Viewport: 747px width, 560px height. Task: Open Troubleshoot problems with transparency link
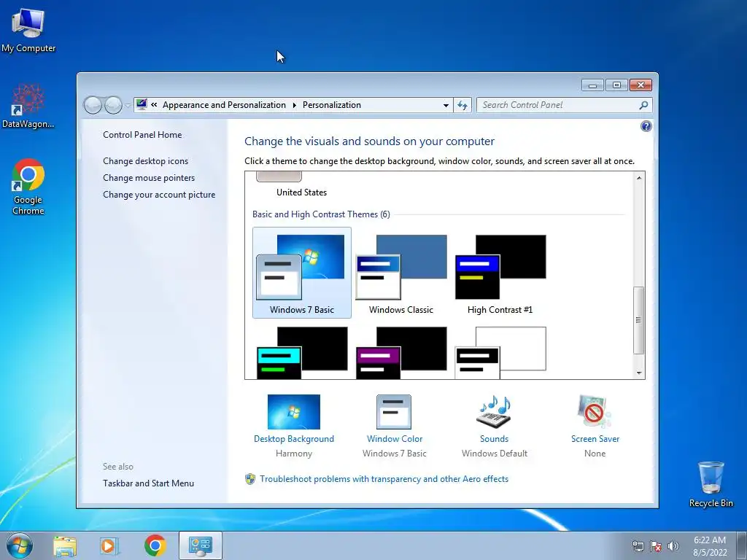tap(384, 479)
